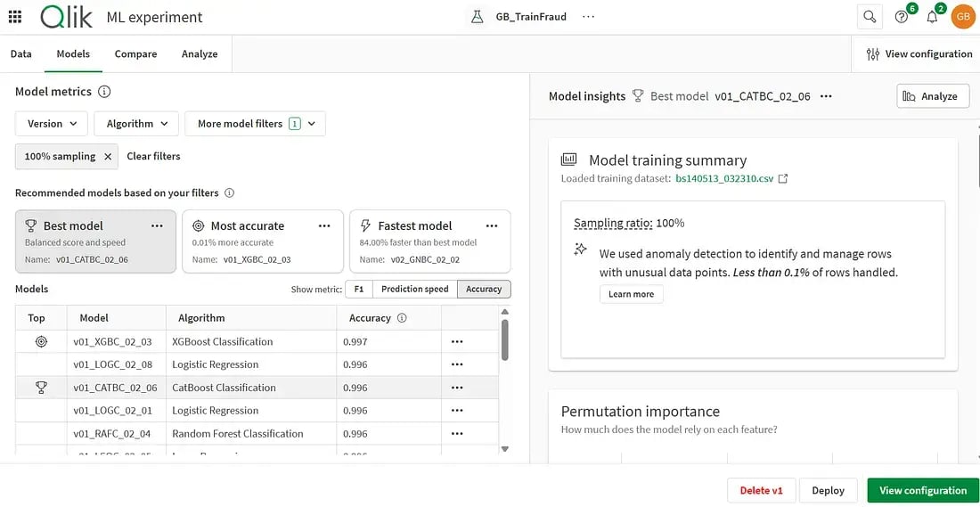980x507 pixels.
Task: Open the More model filters dropdown
Action: (x=255, y=124)
